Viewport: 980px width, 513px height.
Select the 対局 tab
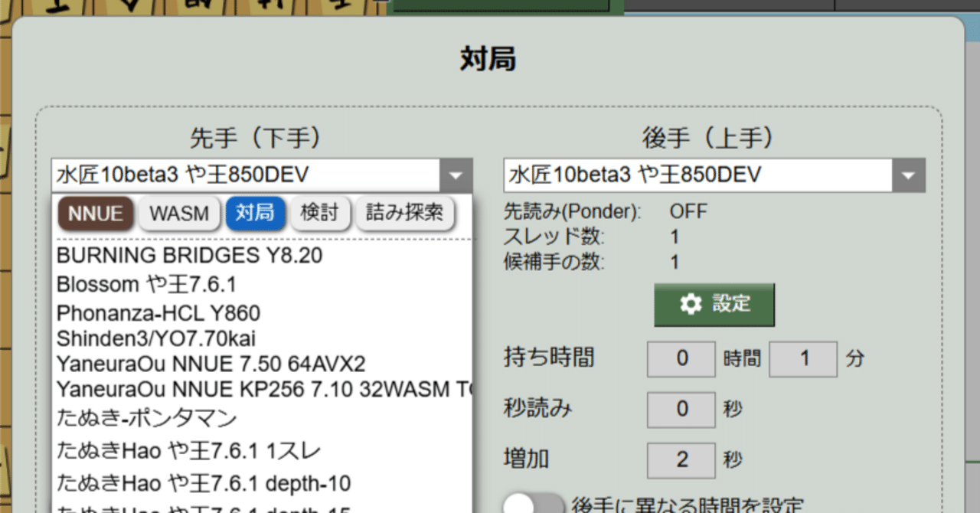(256, 214)
